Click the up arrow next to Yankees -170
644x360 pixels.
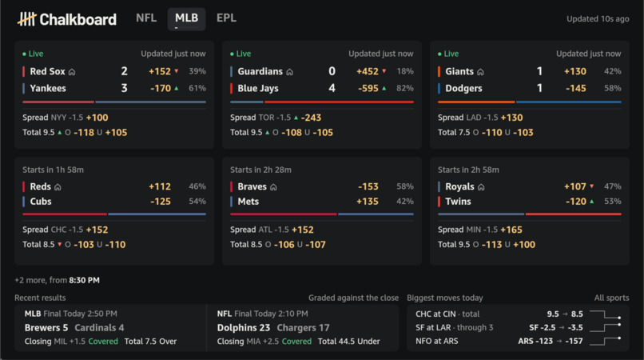[x=177, y=88]
